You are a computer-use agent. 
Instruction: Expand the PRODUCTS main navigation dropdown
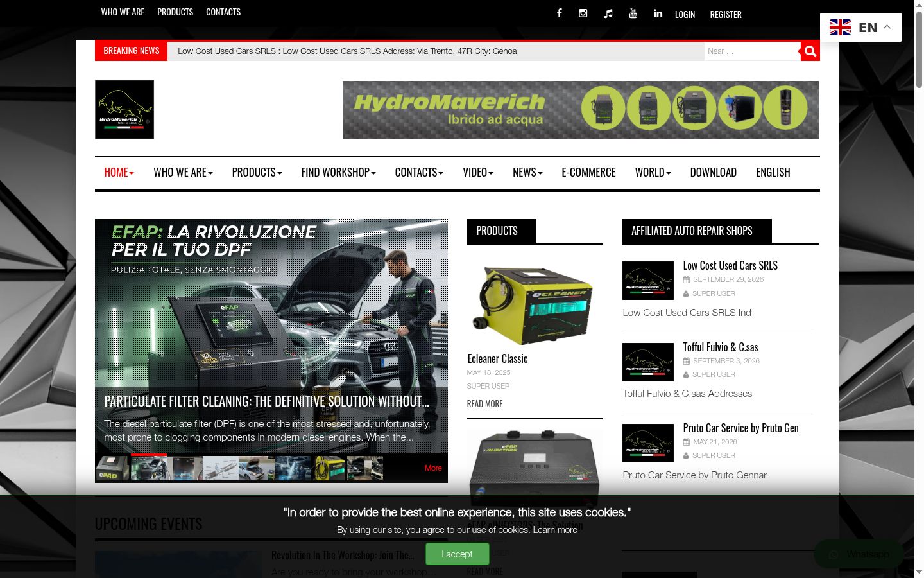(257, 172)
